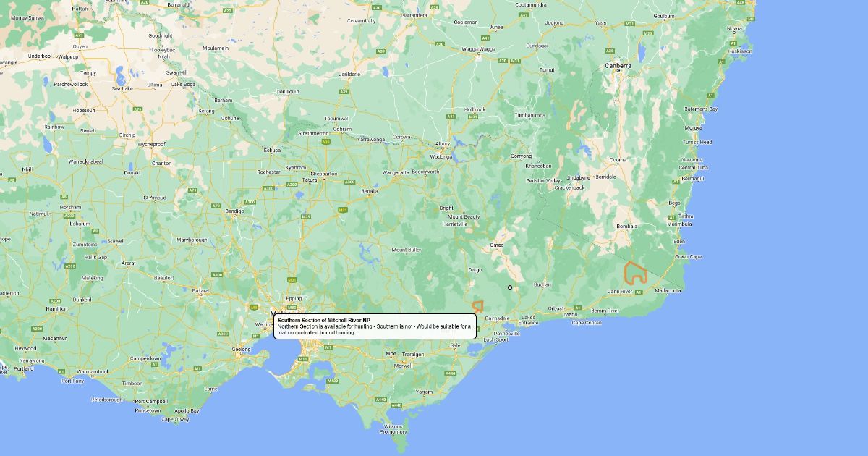Screen dimensions: 868x456
Task: Click the 'Port Campbell' town label
Action: (150, 401)
